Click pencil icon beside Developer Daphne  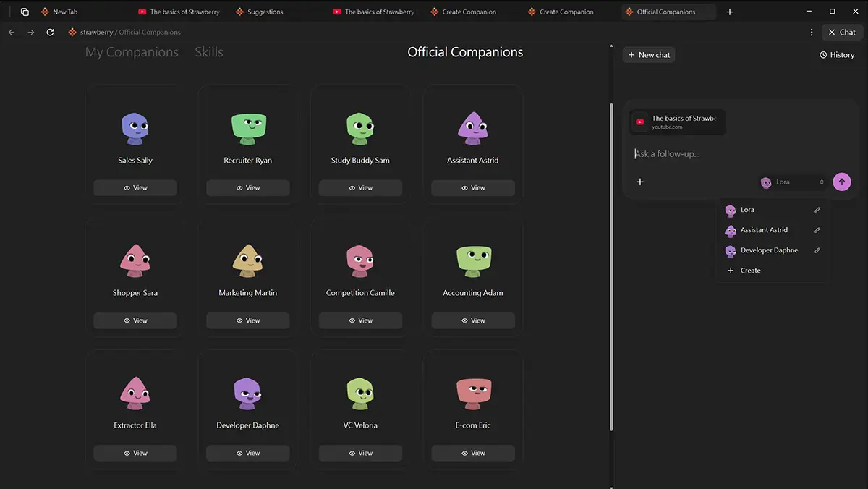coord(817,250)
